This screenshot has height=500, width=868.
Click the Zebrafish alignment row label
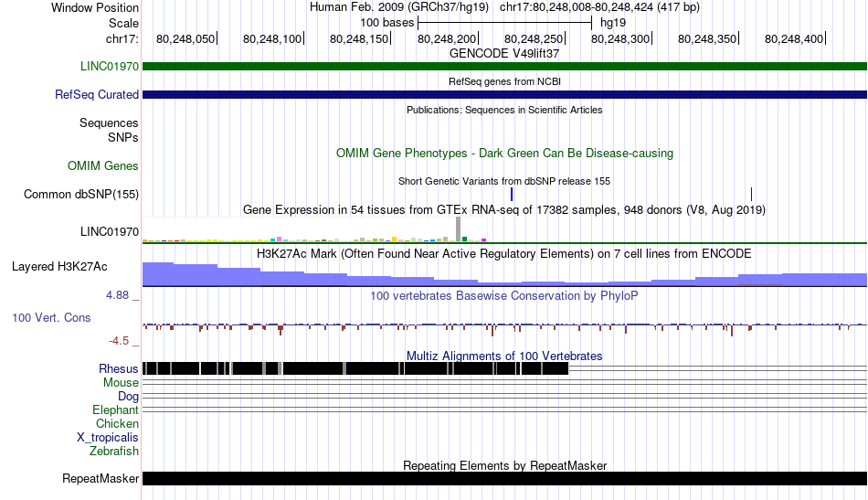pos(113,452)
